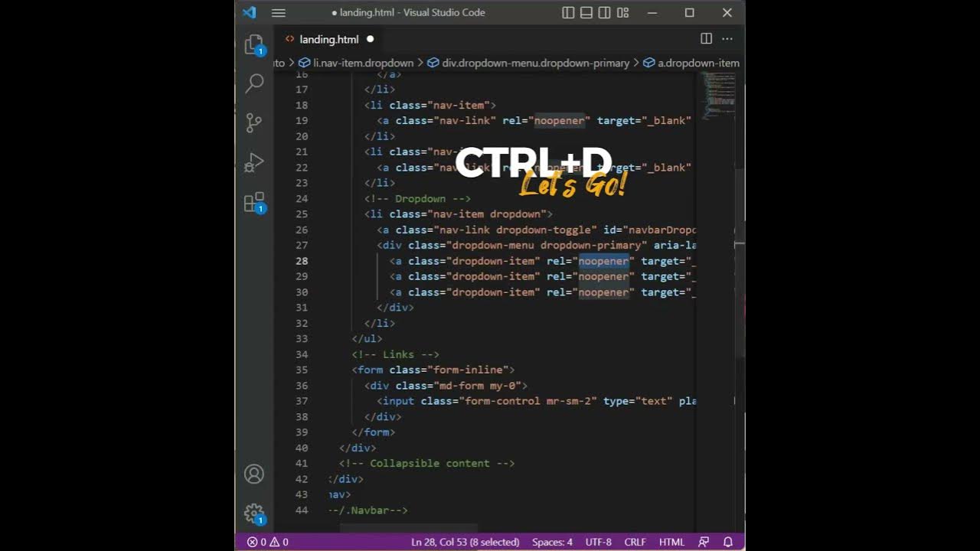Toggle the bottom panel layout button
This screenshot has width=980, height=551.
tap(586, 12)
